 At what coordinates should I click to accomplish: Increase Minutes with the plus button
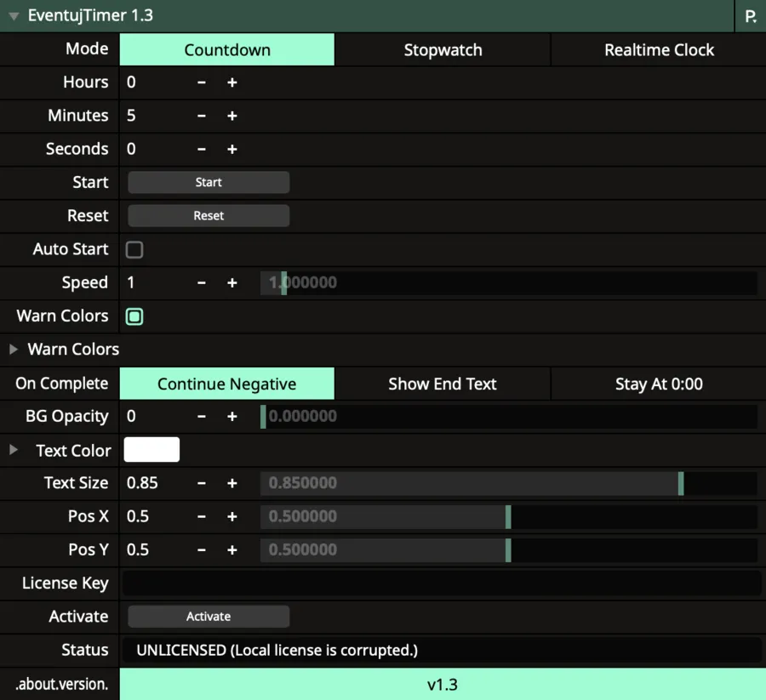(232, 117)
